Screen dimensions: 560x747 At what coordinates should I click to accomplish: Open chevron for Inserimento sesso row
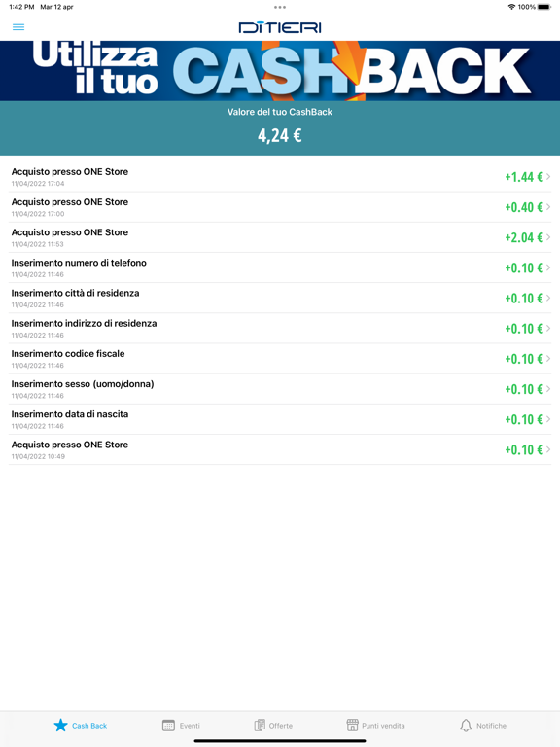pyautogui.click(x=548, y=389)
